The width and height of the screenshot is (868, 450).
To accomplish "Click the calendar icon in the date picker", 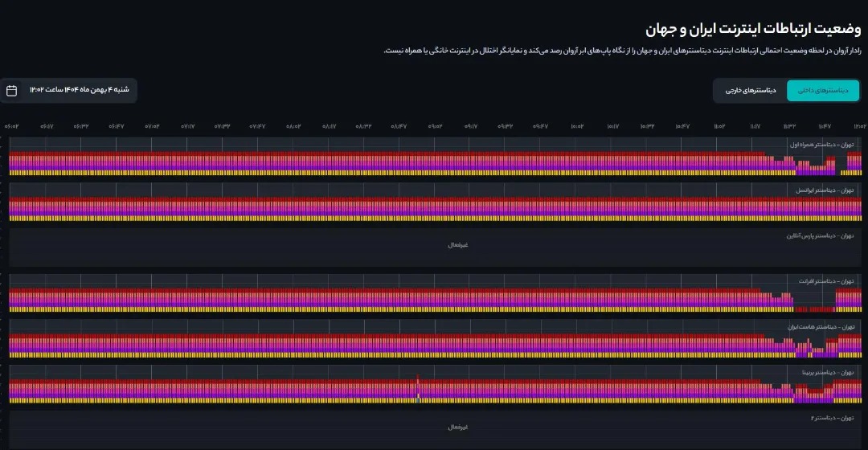I will 12,90.
